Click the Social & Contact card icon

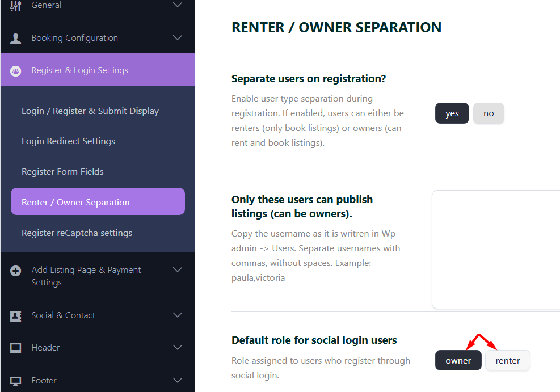tap(16, 316)
